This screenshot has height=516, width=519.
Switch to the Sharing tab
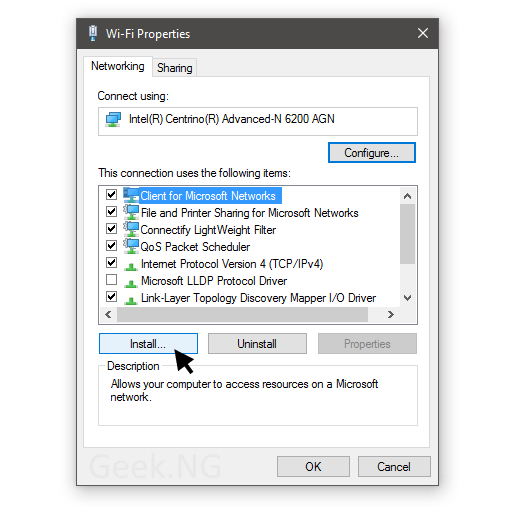click(175, 68)
